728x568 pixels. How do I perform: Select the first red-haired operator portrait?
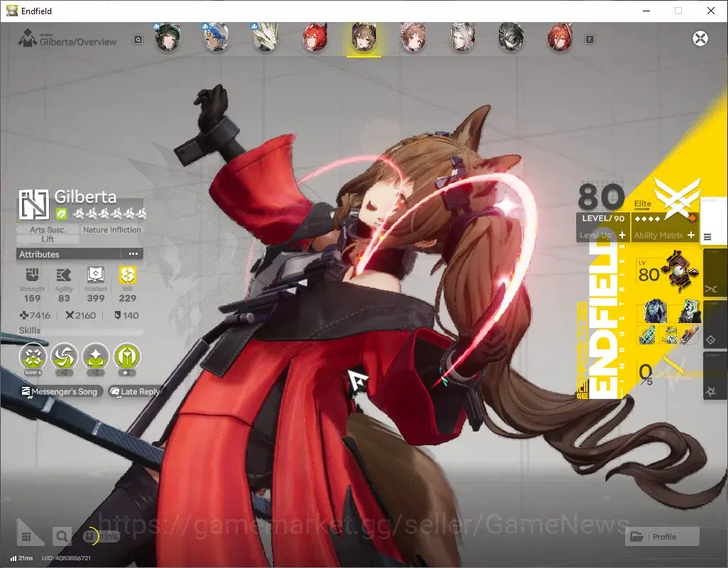pos(315,37)
